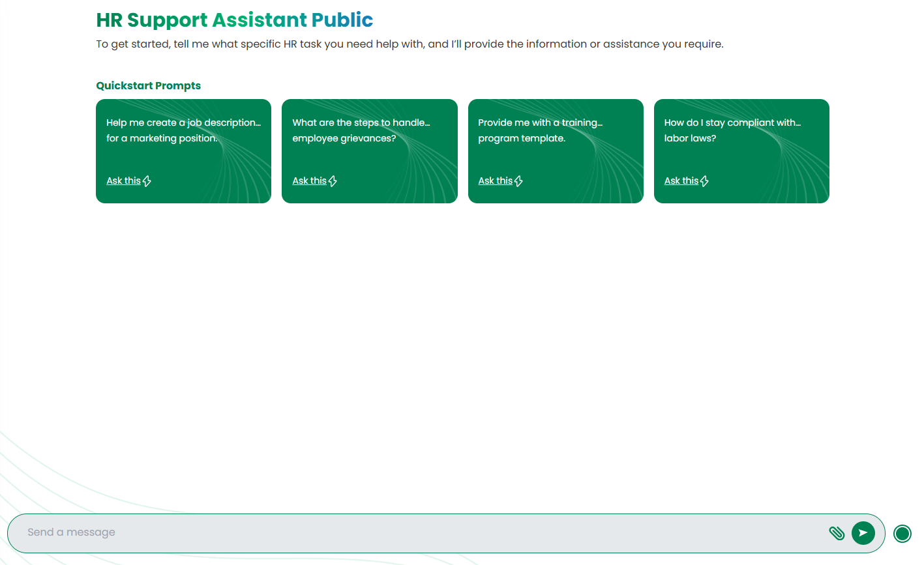Click lightning bolt icon in labor laws card
Screen dimensions: 924x565
pyautogui.click(x=704, y=181)
